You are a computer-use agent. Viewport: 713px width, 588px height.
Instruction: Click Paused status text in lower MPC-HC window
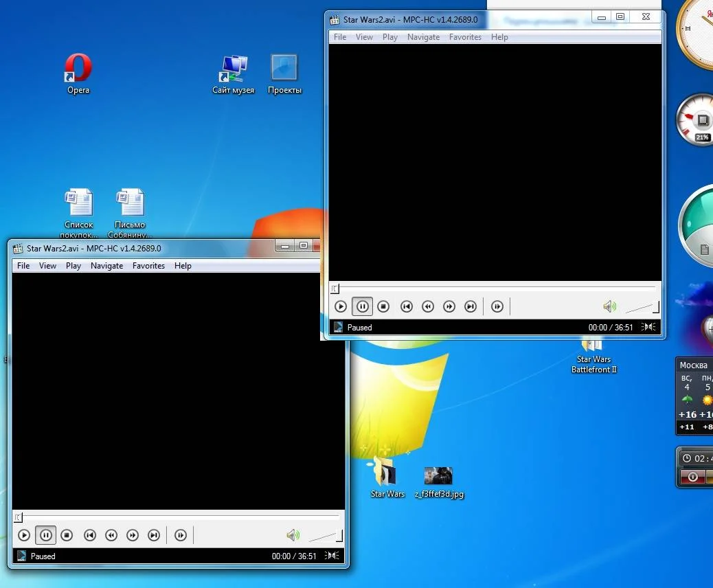(43, 556)
